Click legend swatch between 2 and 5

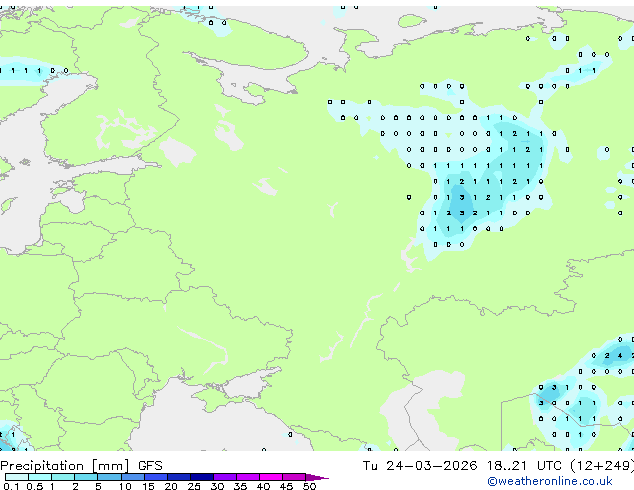[86, 477]
